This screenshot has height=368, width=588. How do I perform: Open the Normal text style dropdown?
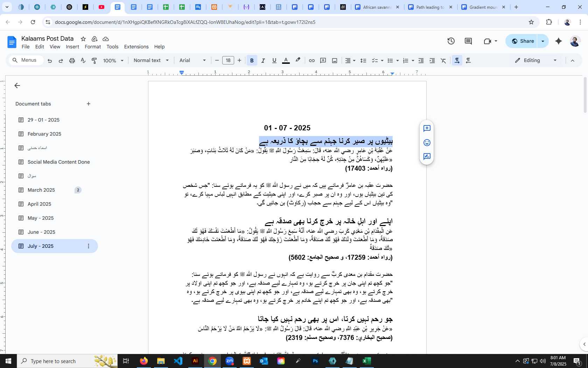click(151, 61)
